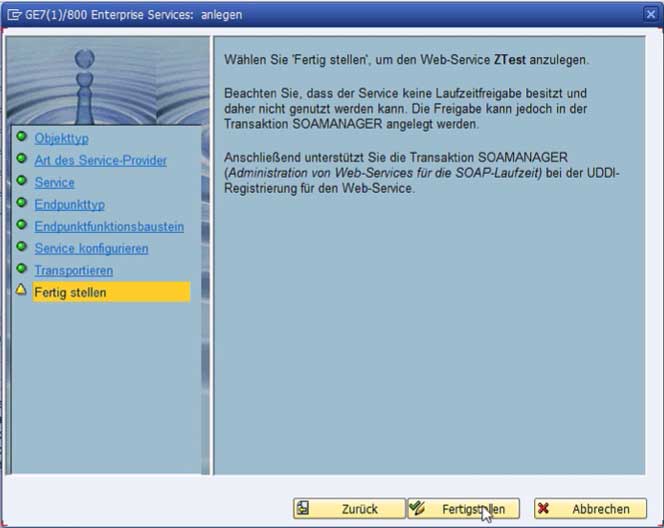Viewport: 664px width, 528px height.
Task: Click the green status icon beside Objekttyp
Action: (x=21, y=137)
